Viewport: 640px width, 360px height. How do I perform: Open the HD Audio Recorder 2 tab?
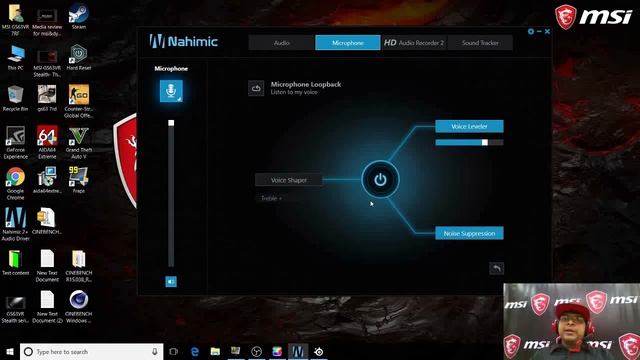[414, 43]
